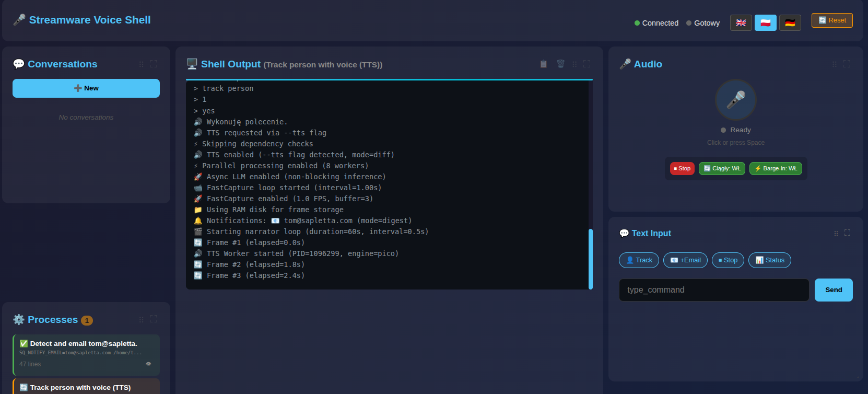The image size is (868, 394).
Task: Select the German flag language button
Action: click(x=790, y=23)
